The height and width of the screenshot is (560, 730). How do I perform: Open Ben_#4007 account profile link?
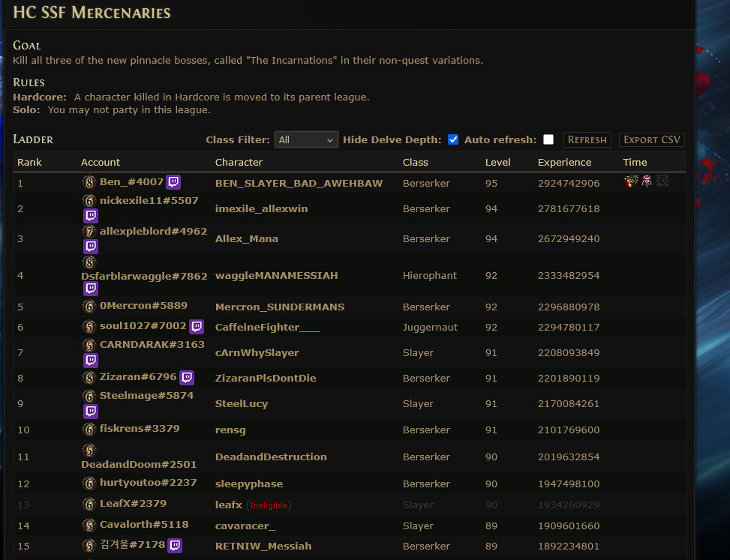[x=131, y=182]
